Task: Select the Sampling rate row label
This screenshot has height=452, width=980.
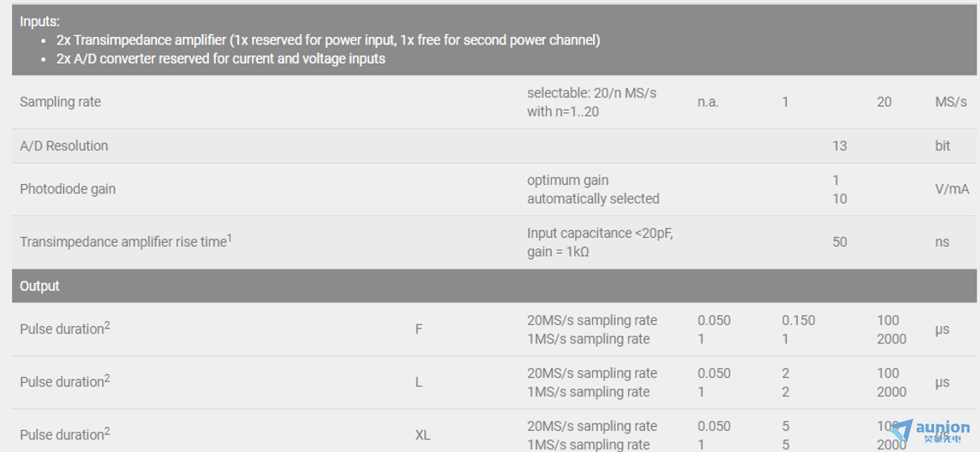Action: (60, 102)
